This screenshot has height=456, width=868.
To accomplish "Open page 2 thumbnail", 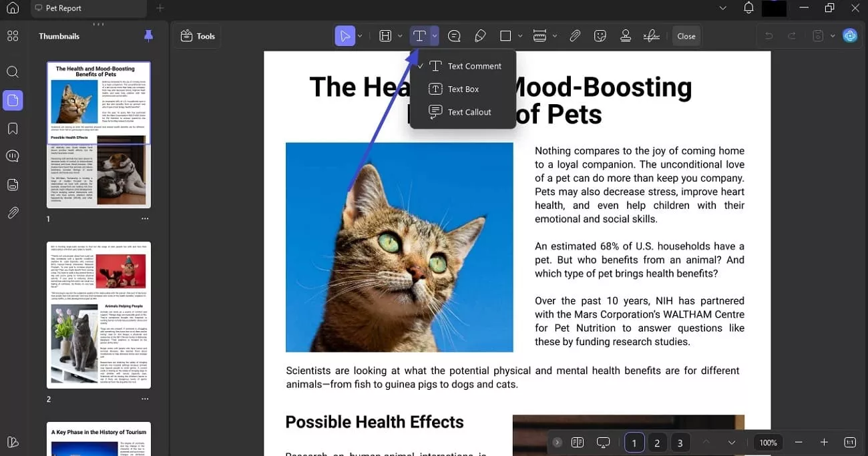I will point(99,314).
